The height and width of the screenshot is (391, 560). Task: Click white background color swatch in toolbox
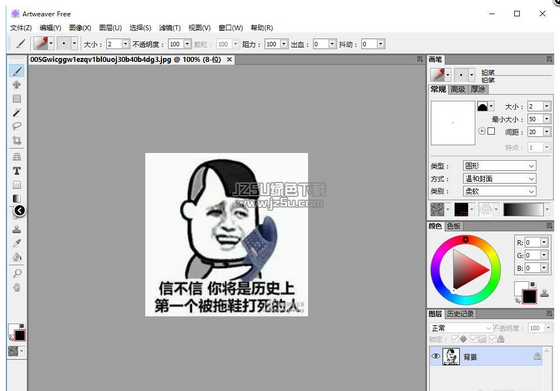[x=13, y=329]
